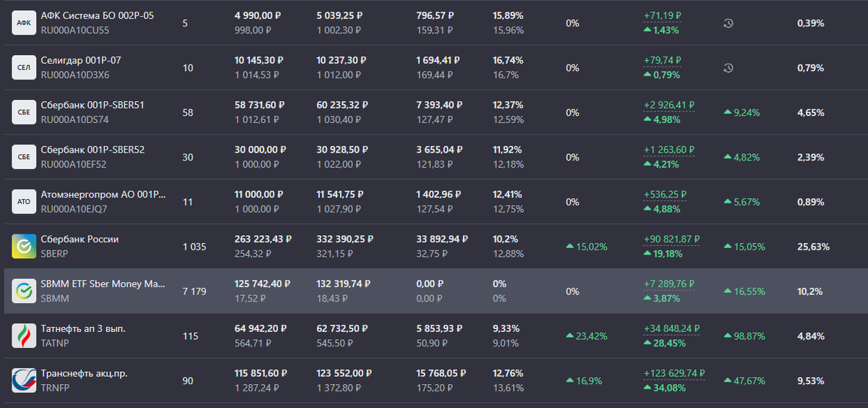Click the clock history icon in АФК Система row
This screenshot has width=868, height=408.
point(728,23)
